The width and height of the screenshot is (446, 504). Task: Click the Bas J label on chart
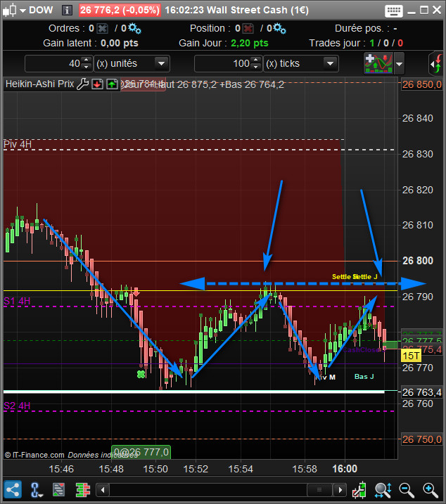click(364, 376)
